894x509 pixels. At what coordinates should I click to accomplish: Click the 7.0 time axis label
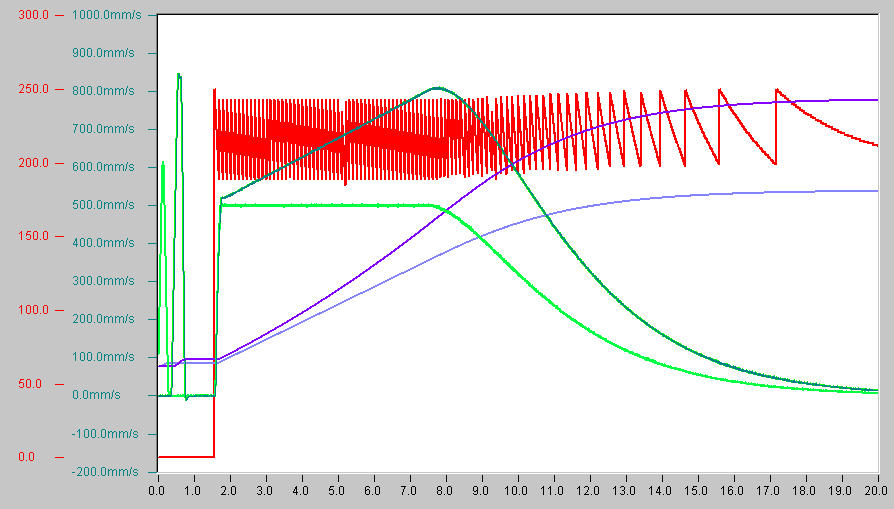point(409,491)
